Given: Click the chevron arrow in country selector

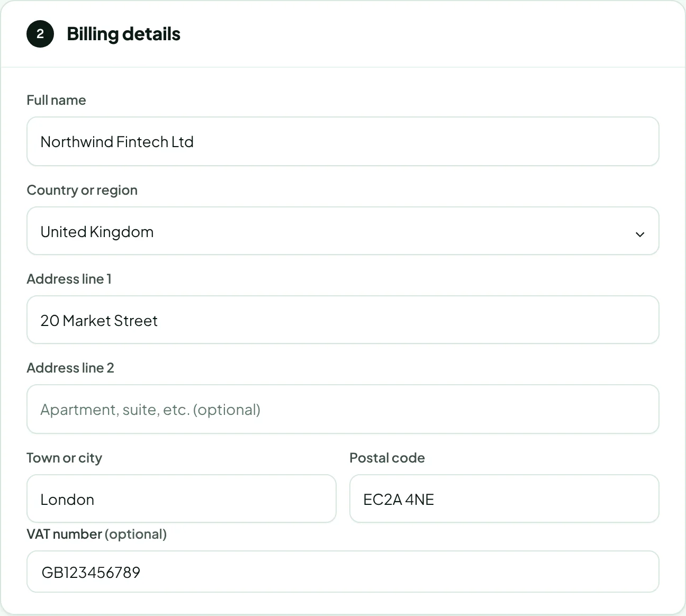Looking at the screenshot, I should [x=640, y=234].
